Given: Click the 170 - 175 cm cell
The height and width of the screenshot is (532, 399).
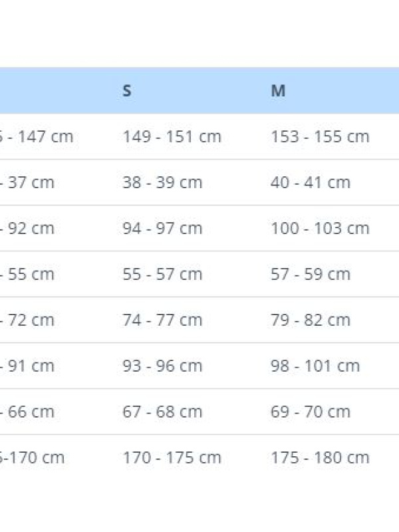Looking at the screenshot, I should pyautogui.click(x=172, y=458).
